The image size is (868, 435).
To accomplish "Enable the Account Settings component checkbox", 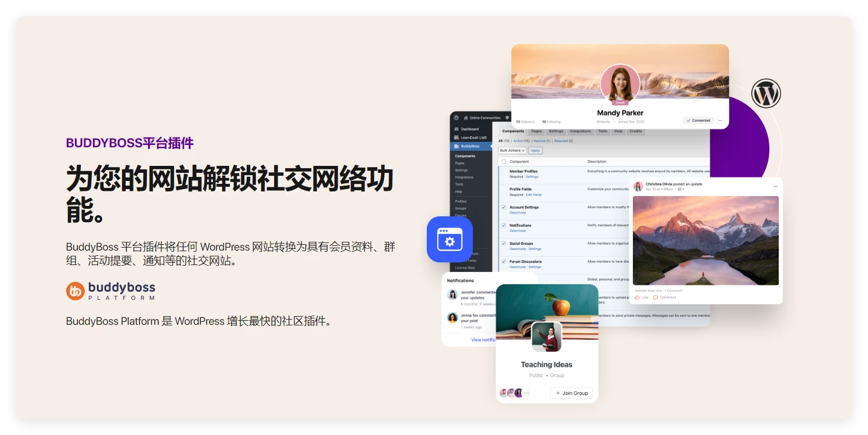I will [503, 207].
